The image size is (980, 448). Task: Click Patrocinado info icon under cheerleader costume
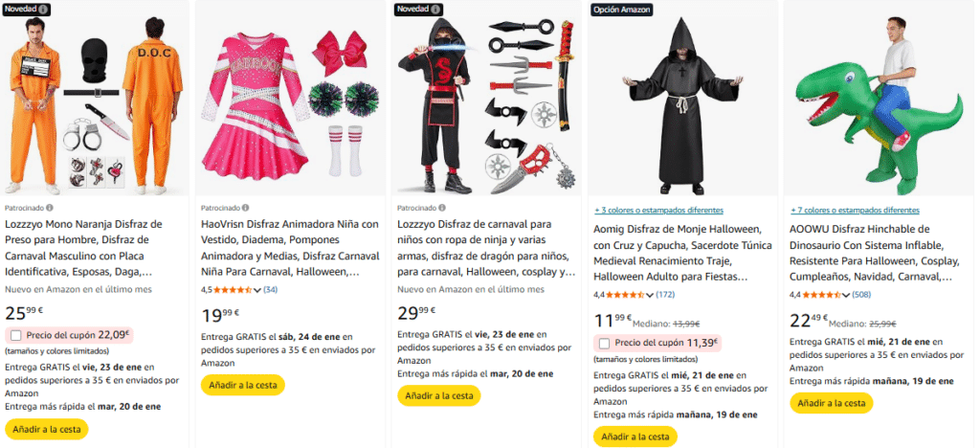(246, 208)
